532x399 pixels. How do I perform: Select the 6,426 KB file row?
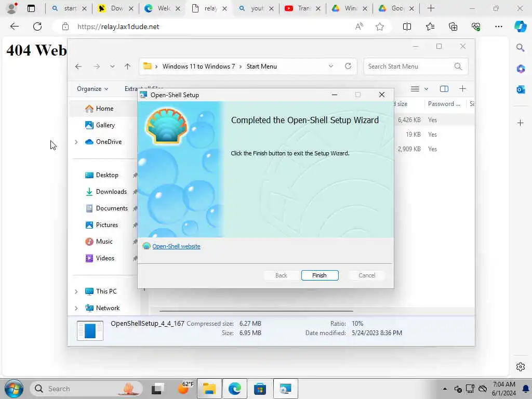[434, 120]
